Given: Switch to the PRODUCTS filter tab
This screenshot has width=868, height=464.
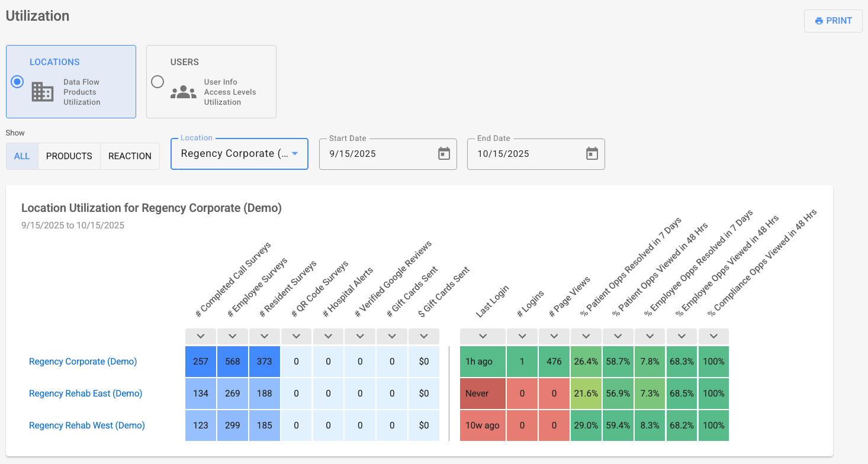Looking at the screenshot, I should (69, 156).
